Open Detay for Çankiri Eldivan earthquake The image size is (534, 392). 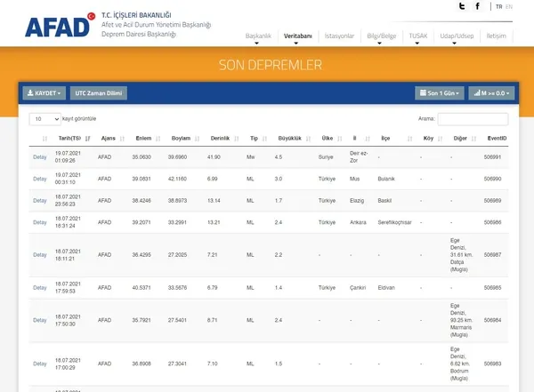point(40,288)
